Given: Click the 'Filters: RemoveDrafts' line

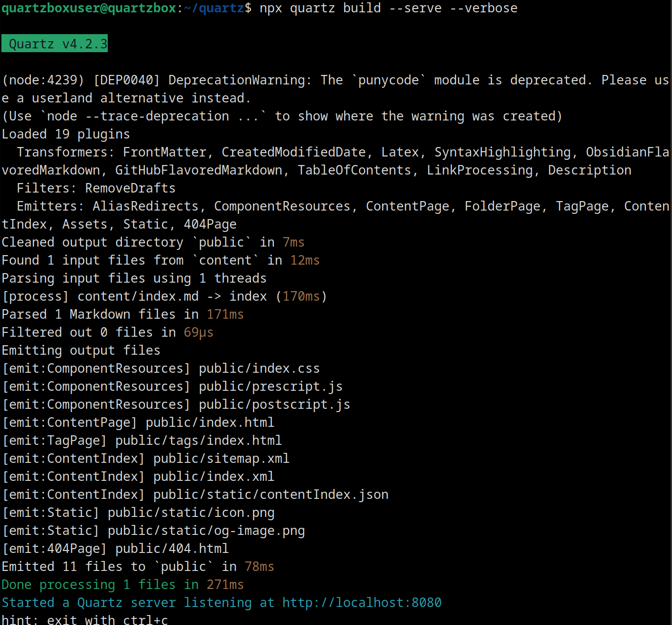Looking at the screenshot, I should click(96, 188).
